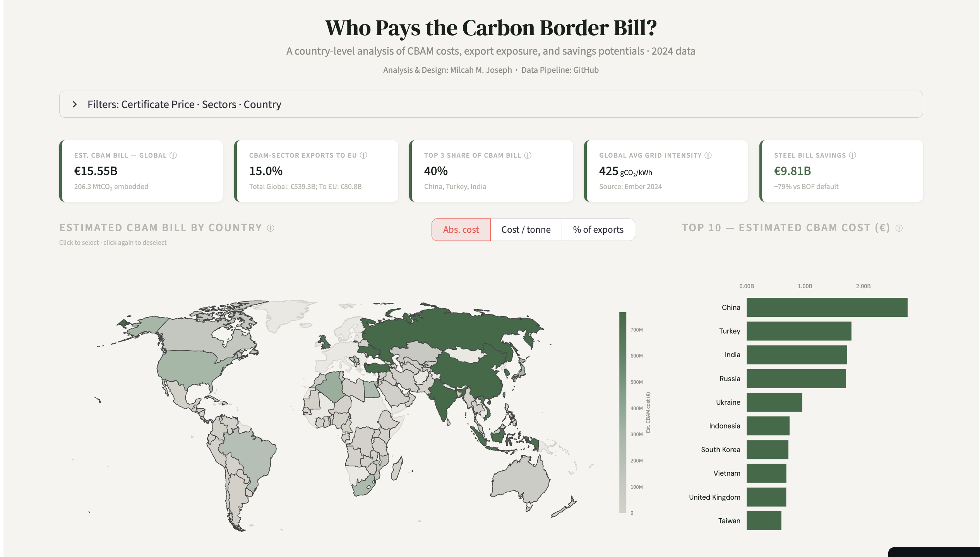Switch to % of exports view
The image size is (980, 557).
pos(598,230)
